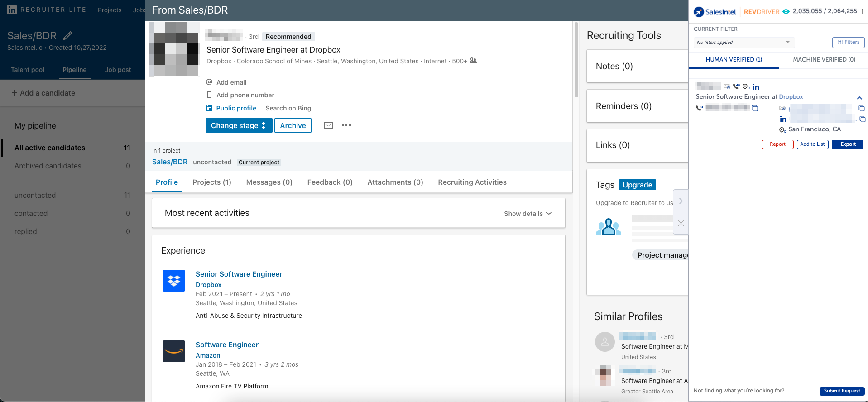Click the profile panel vertical scrollbar

pos(576,60)
